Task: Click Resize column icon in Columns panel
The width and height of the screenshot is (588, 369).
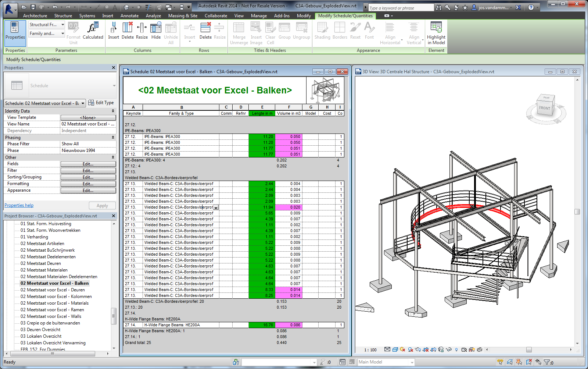Action: tap(142, 31)
